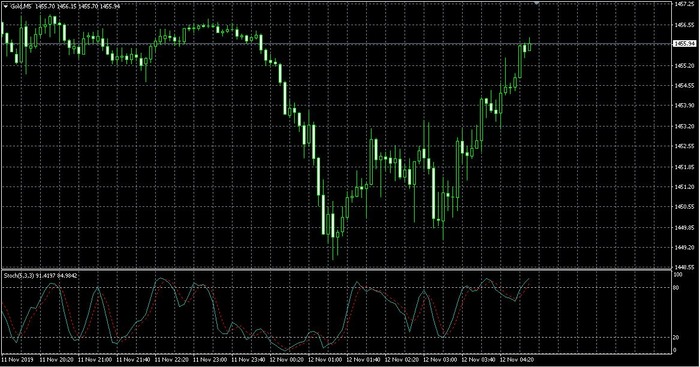Click the 1449.85 price axis label

(x=684, y=227)
